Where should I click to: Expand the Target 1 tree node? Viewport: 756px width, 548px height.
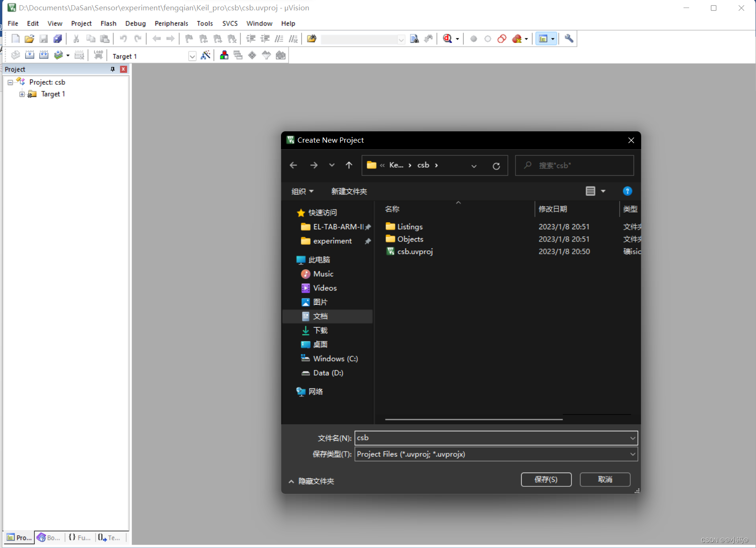[x=22, y=94]
